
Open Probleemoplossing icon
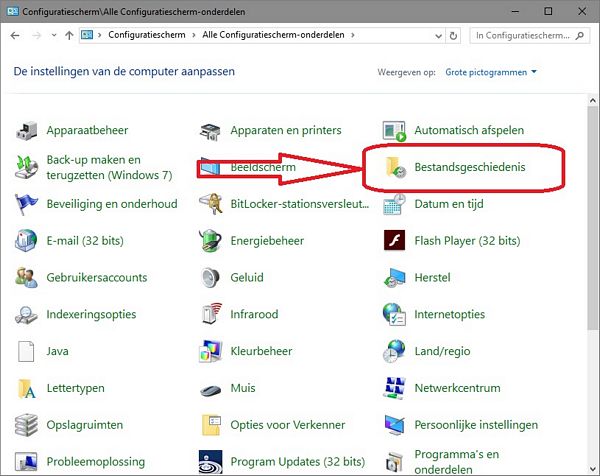coord(26,461)
